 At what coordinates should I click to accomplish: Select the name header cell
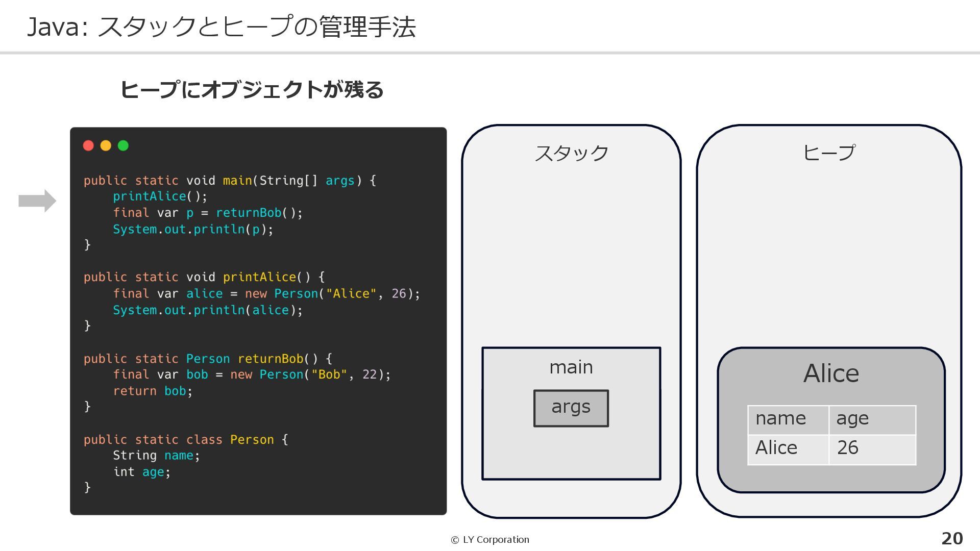(x=788, y=419)
